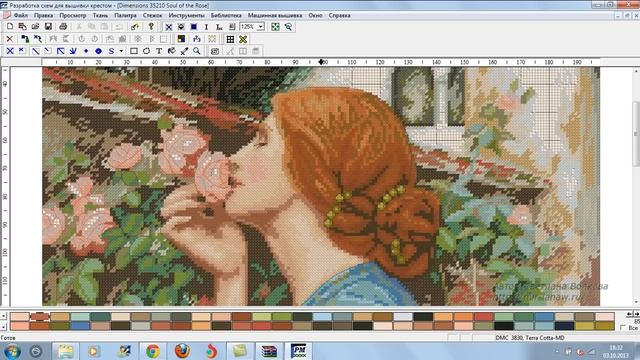This screenshot has height=360, width=640.
Task: Pick the dark green swatch in top palette row
Action: click(x=100, y=317)
